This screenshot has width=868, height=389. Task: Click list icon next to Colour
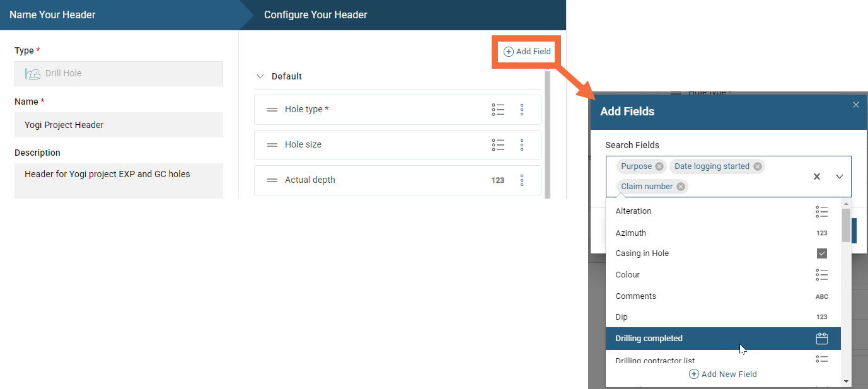tap(821, 275)
